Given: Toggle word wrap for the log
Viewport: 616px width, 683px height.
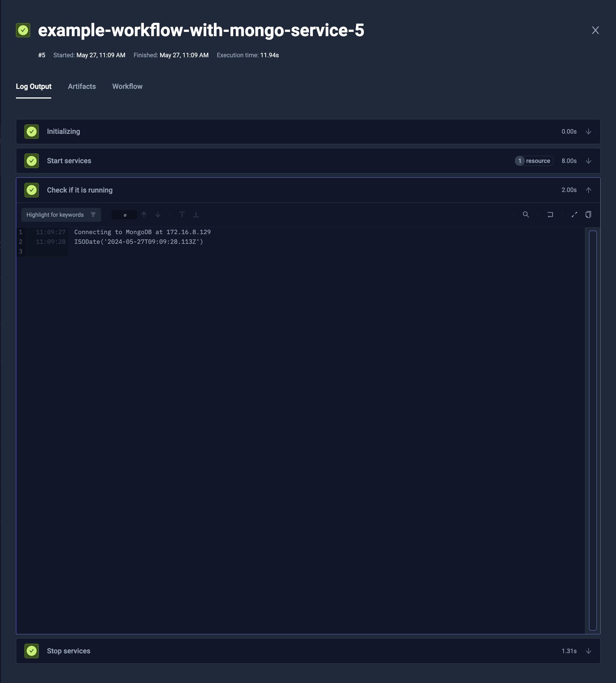Looking at the screenshot, I should (x=550, y=214).
